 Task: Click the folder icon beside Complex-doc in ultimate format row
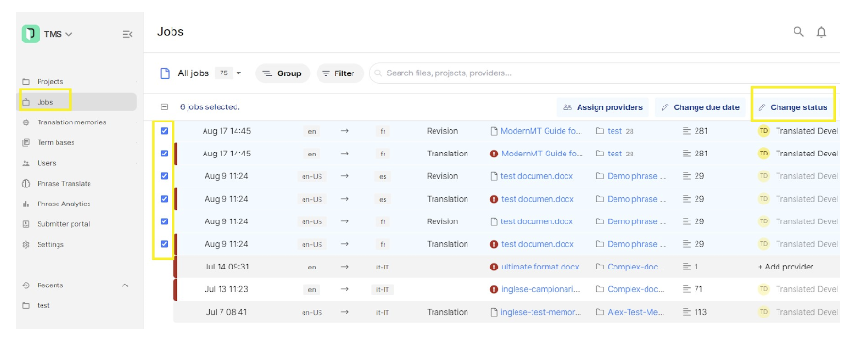tap(599, 267)
